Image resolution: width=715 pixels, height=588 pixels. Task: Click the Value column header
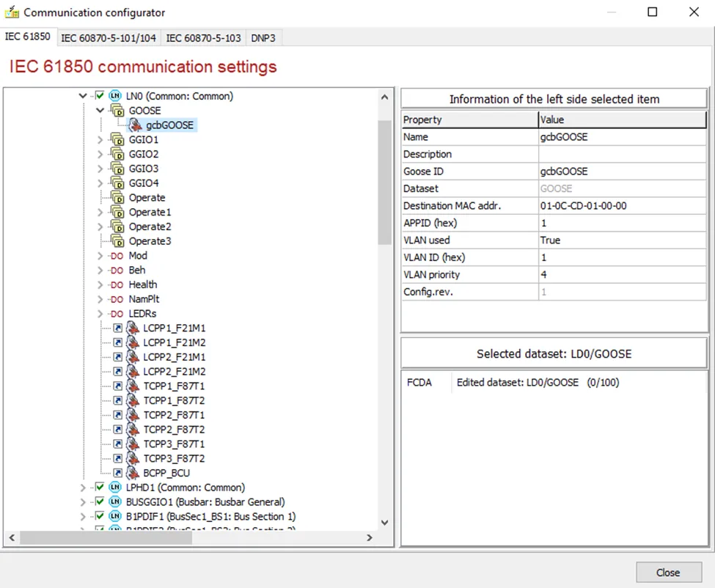coord(622,120)
